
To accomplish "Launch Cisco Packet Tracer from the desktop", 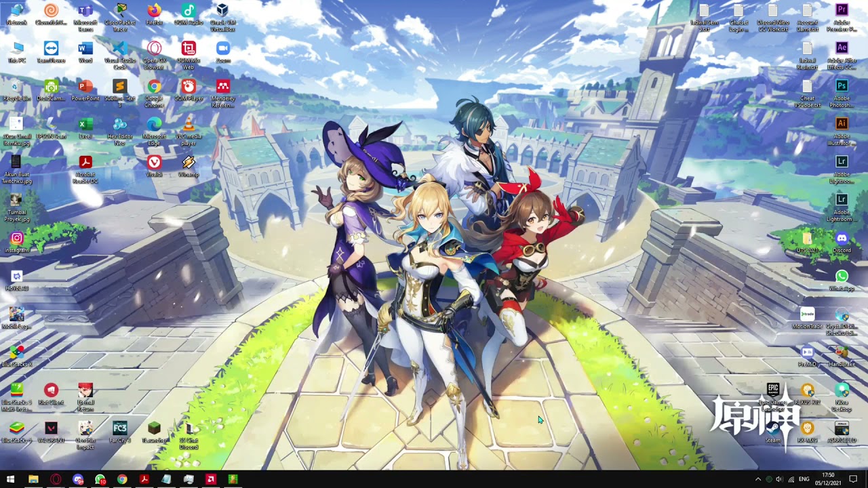I will point(119,12).
